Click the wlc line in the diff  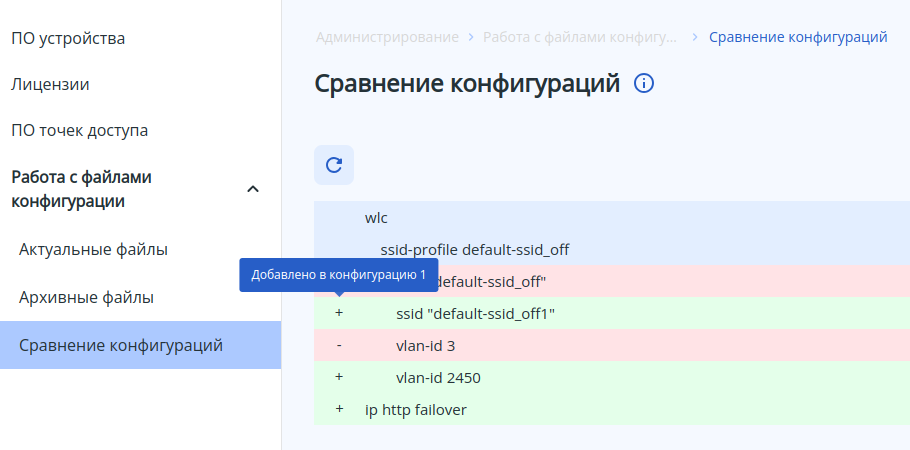point(377,217)
